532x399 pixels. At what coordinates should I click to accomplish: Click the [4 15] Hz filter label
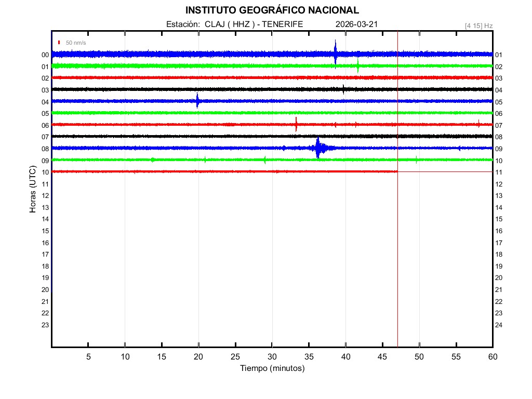point(478,25)
